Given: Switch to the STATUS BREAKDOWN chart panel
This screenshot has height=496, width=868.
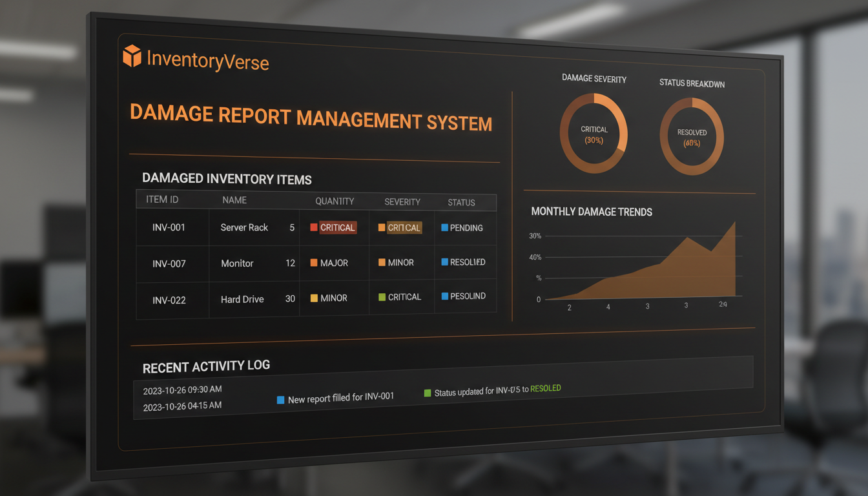Looking at the screenshot, I should [x=691, y=136].
